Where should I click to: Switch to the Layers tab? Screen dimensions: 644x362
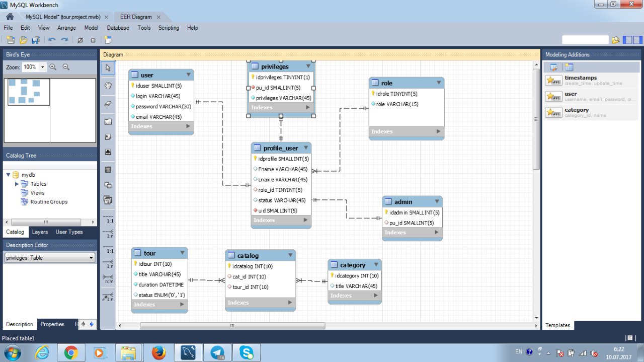[40, 232]
